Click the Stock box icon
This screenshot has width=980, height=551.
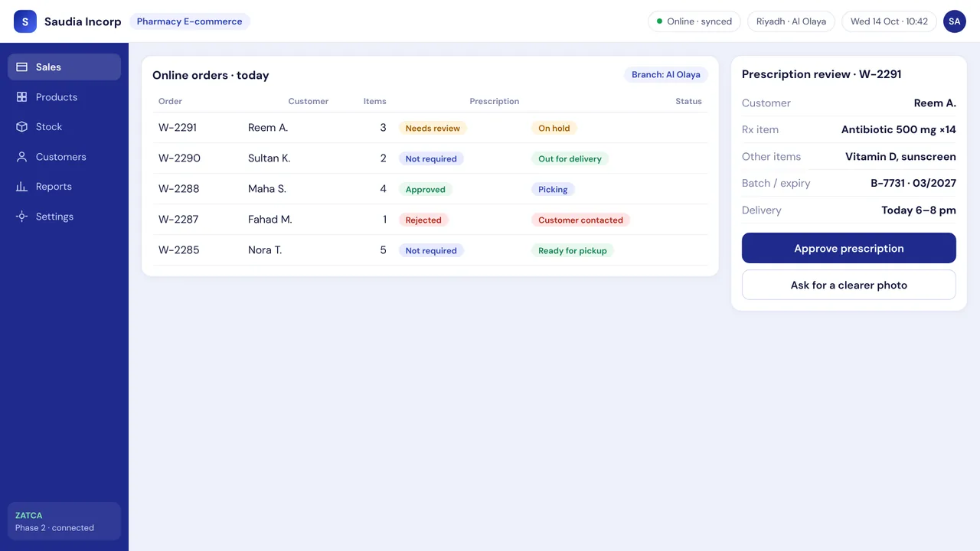point(22,127)
